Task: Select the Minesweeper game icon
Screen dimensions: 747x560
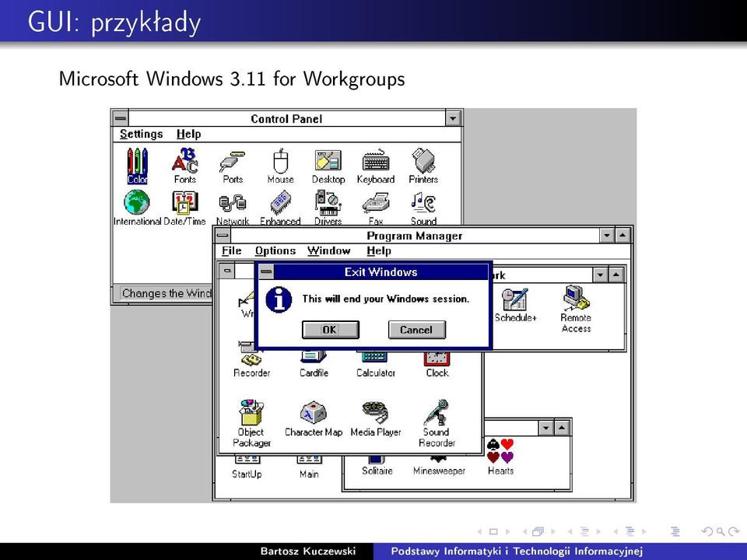Action: [x=439, y=465]
